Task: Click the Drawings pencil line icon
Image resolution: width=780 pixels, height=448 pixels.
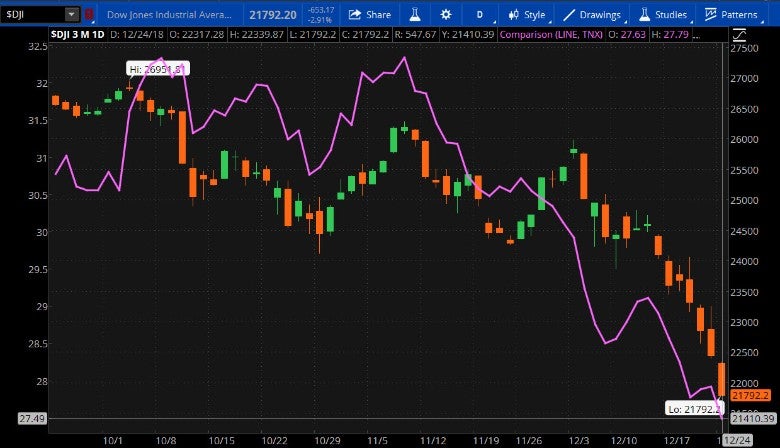Action: click(x=568, y=15)
